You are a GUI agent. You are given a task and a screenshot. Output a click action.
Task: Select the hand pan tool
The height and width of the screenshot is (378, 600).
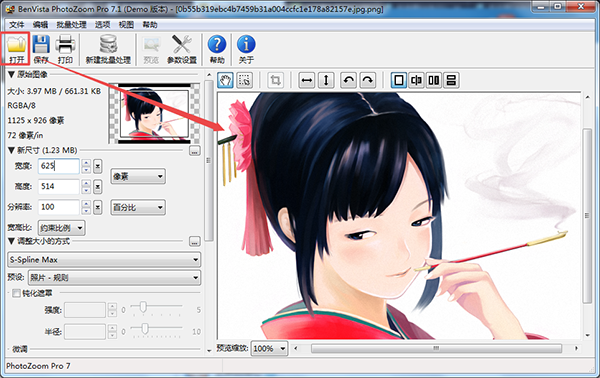(x=225, y=80)
